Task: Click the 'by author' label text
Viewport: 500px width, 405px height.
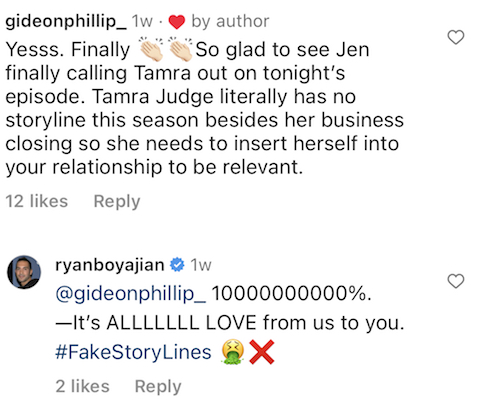Action: pyautogui.click(x=230, y=22)
